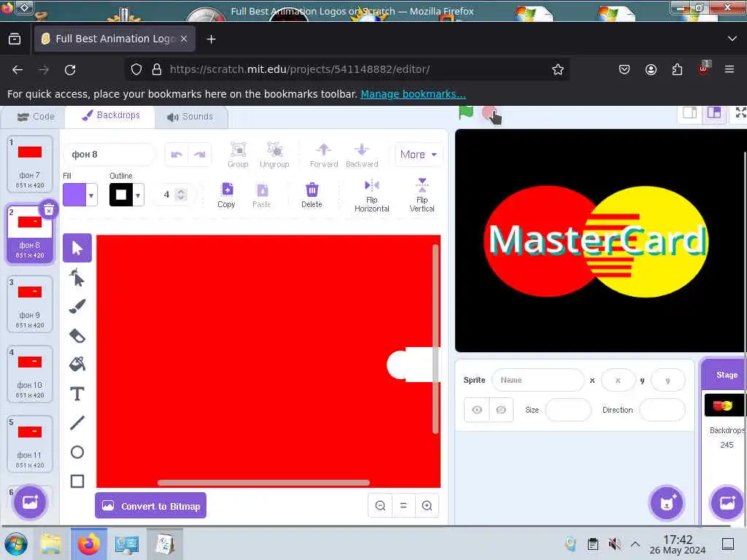Click the Undo arrow
Viewport: 747px width, 560px height.
(x=177, y=155)
